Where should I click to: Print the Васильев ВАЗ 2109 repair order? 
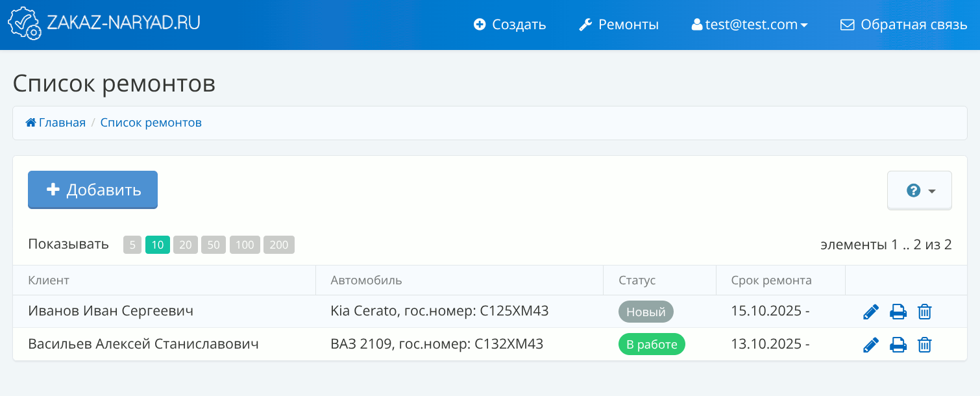[898, 345]
